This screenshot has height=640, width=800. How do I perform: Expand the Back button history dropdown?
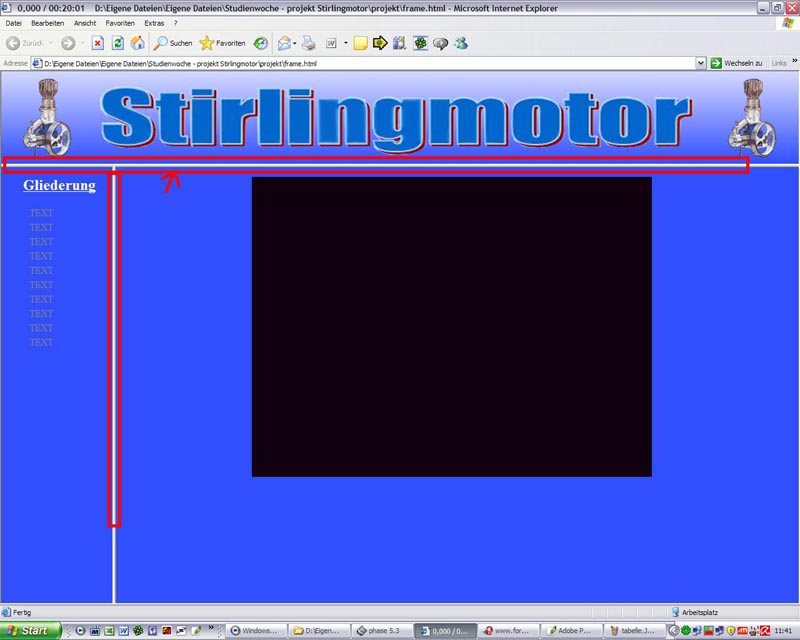(53, 43)
